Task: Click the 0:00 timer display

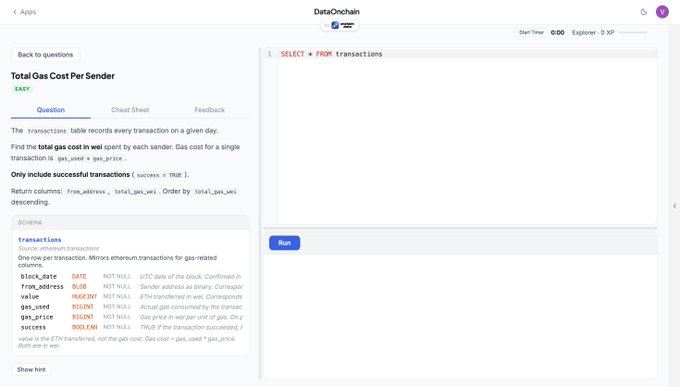Action: click(557, 33)
